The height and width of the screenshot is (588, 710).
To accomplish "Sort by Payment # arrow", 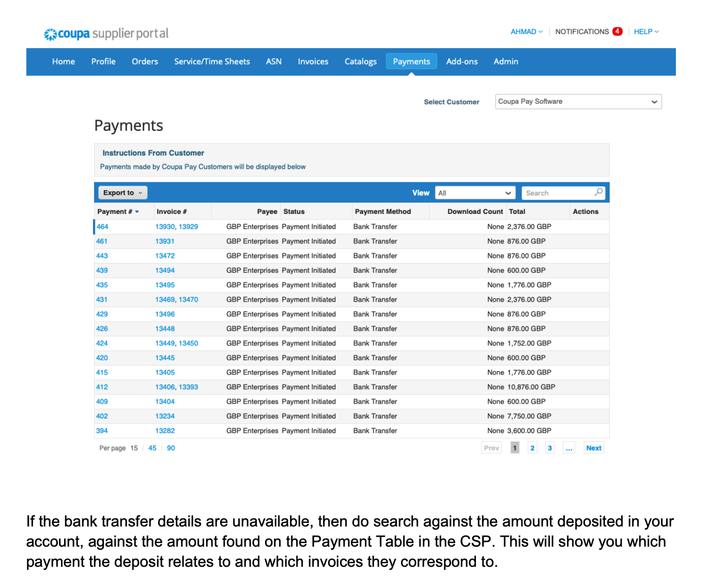I will [x=137, y=212].
